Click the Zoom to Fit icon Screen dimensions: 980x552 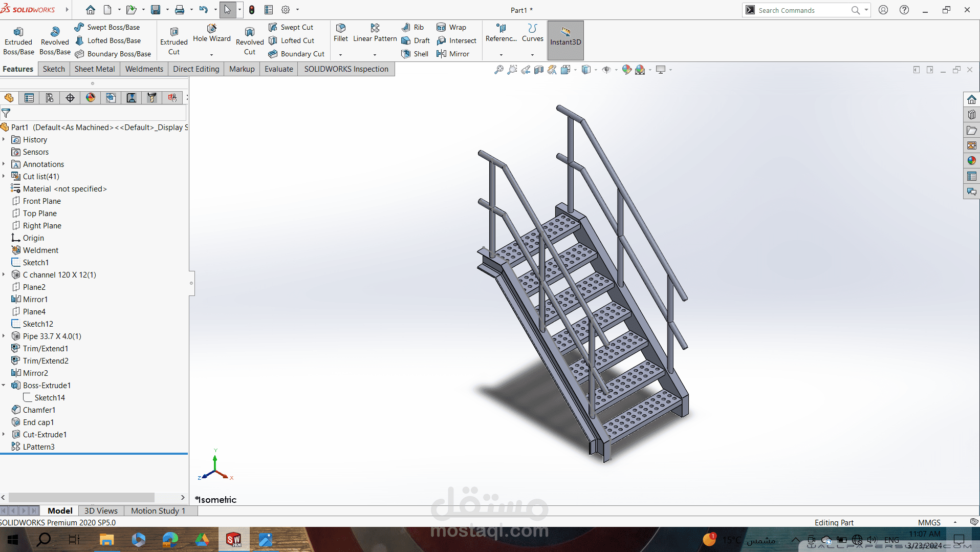point(498,70)
